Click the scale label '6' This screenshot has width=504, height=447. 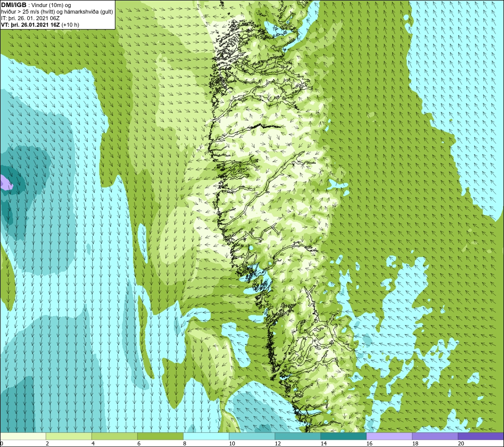click(x=139, y=443)
